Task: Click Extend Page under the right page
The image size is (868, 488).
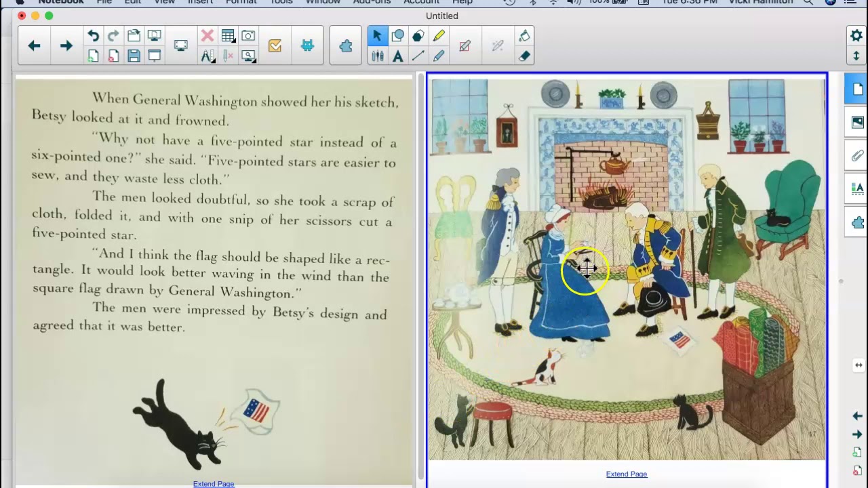Action: point(627,474)
